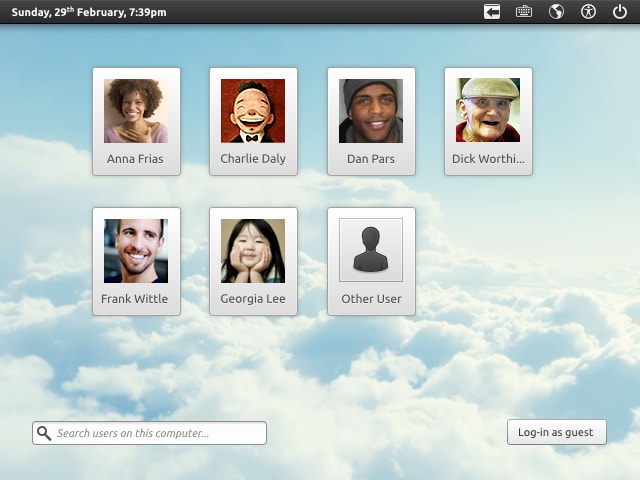Image resolution: width=640 pixels, height=480 pixels.
Task: Select Georgia Lee's user photo
Action: coord(253,251)
